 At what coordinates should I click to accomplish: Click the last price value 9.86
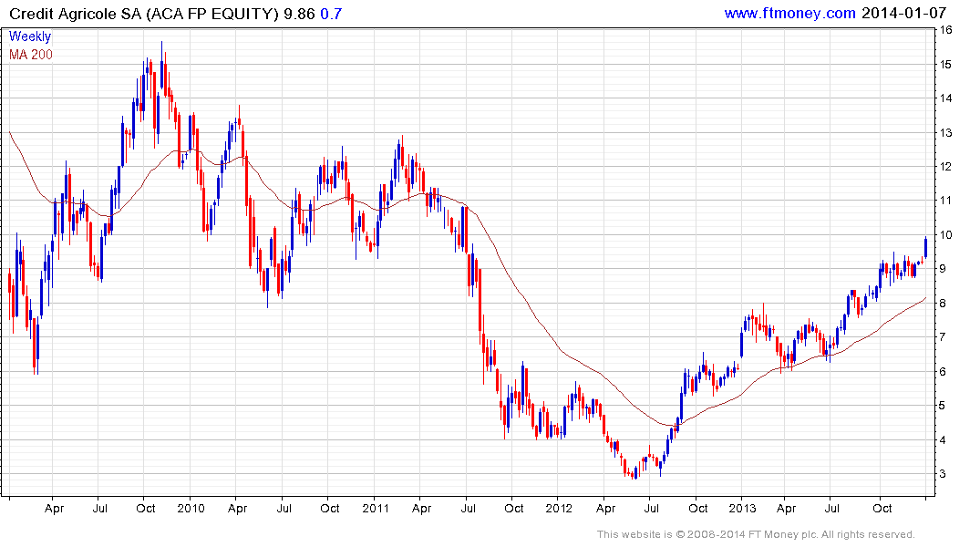(x=299, y=14)
